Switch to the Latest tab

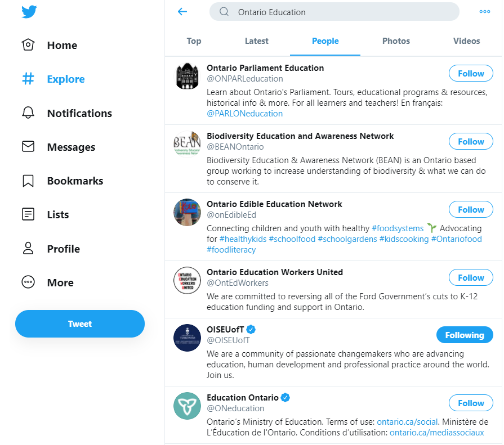pos(256,41)
